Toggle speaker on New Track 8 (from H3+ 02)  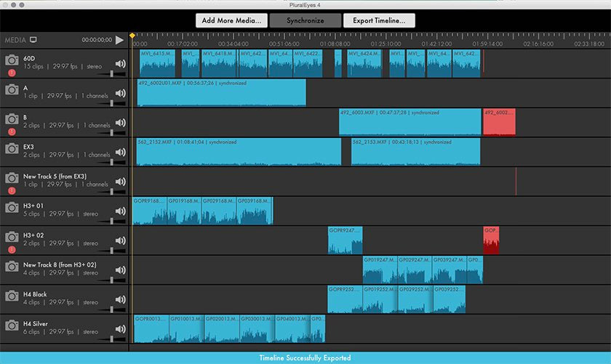121,270
